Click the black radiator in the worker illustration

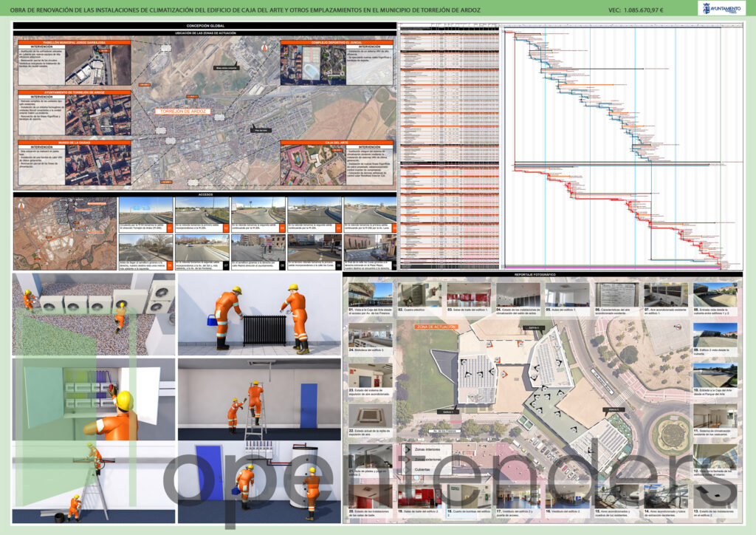click(264, 330)
